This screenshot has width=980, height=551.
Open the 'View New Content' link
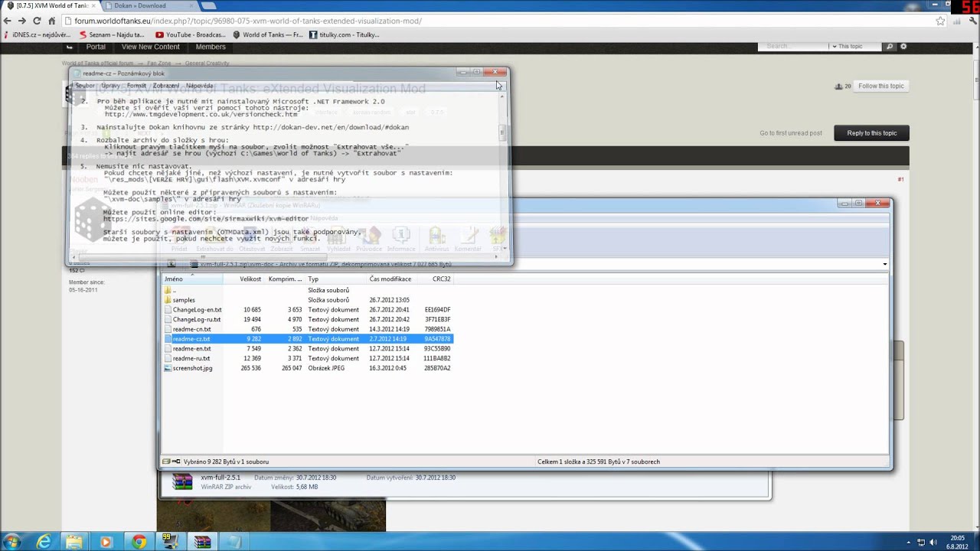point(150,47)
